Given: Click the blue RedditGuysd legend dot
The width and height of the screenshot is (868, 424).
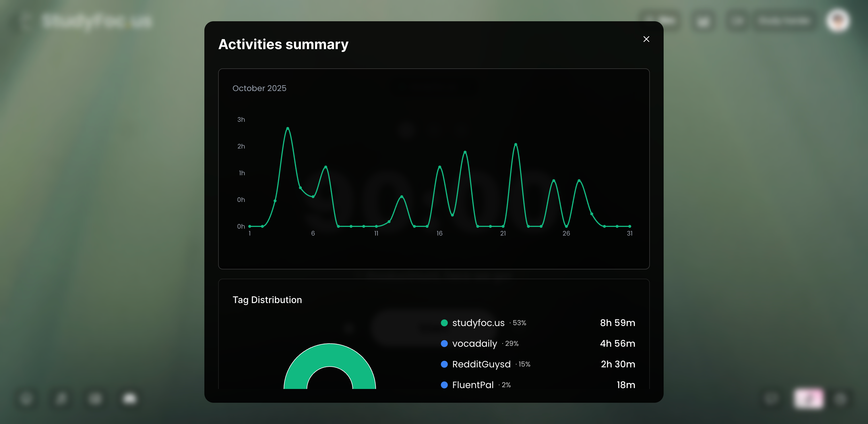Looking at the screenshot, I should 444,364.
